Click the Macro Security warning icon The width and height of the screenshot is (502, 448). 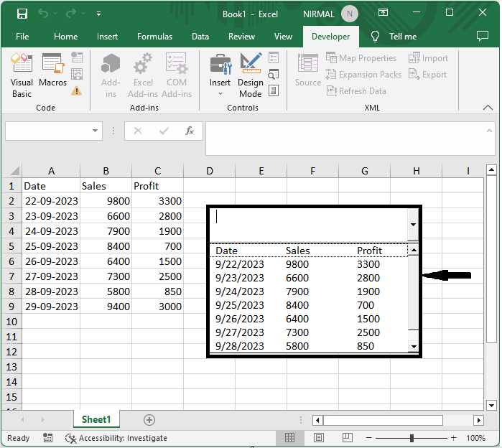77,91
